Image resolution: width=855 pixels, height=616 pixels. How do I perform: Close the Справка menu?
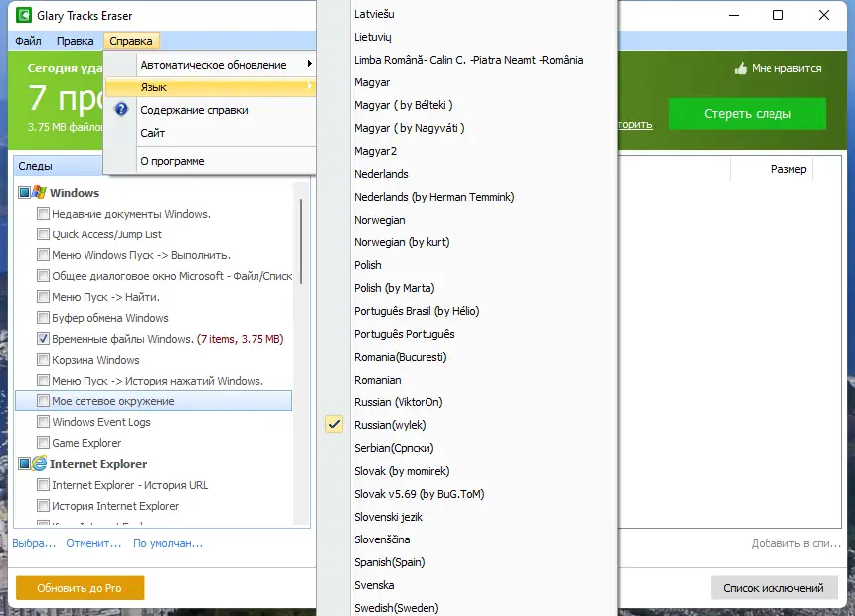(131, 41)
